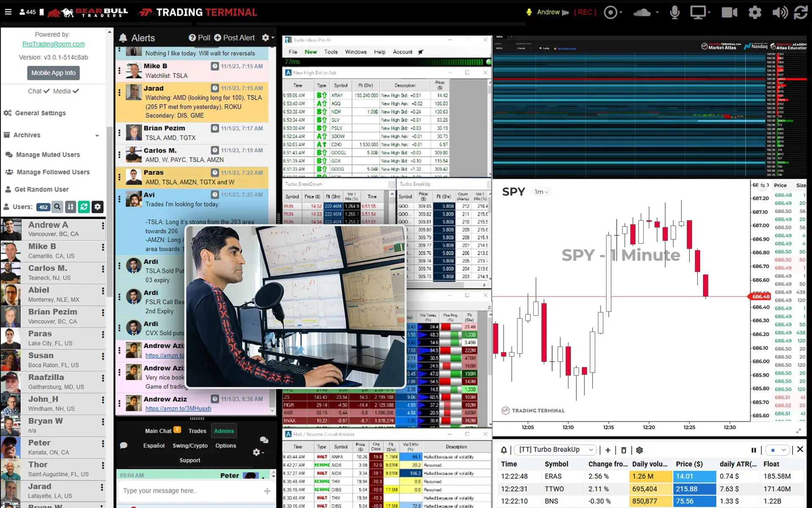Open gear settings in Turbo BreakUp toolbar

639,450
